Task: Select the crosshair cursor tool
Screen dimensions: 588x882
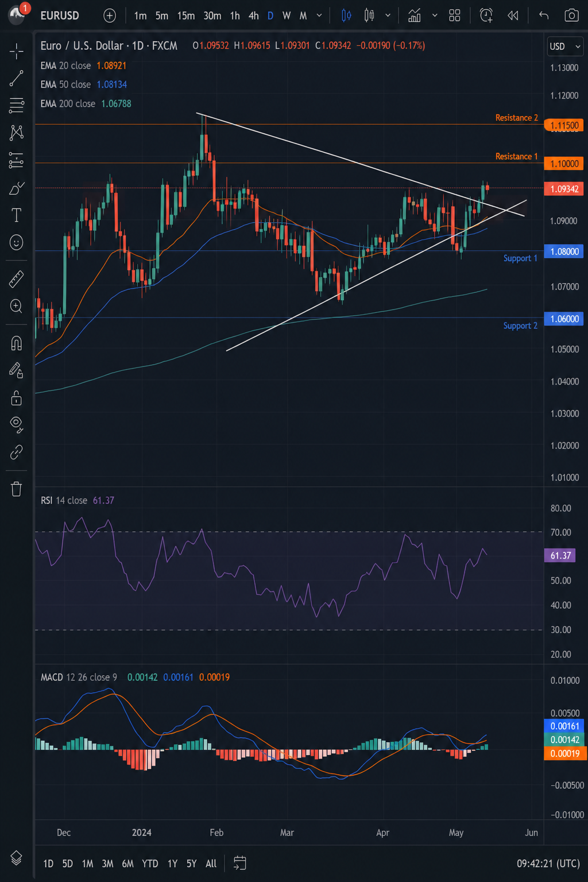Action: pos(16,52)
